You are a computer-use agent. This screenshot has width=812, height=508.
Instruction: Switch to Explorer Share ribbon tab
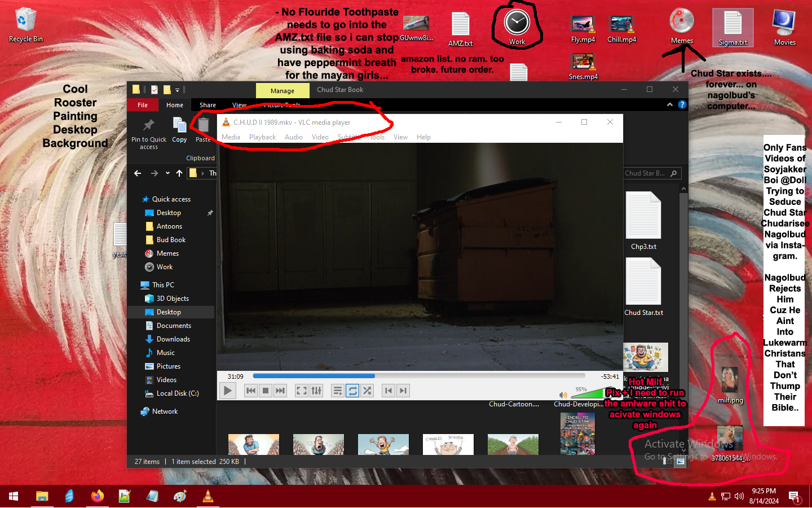pos(208,105)
